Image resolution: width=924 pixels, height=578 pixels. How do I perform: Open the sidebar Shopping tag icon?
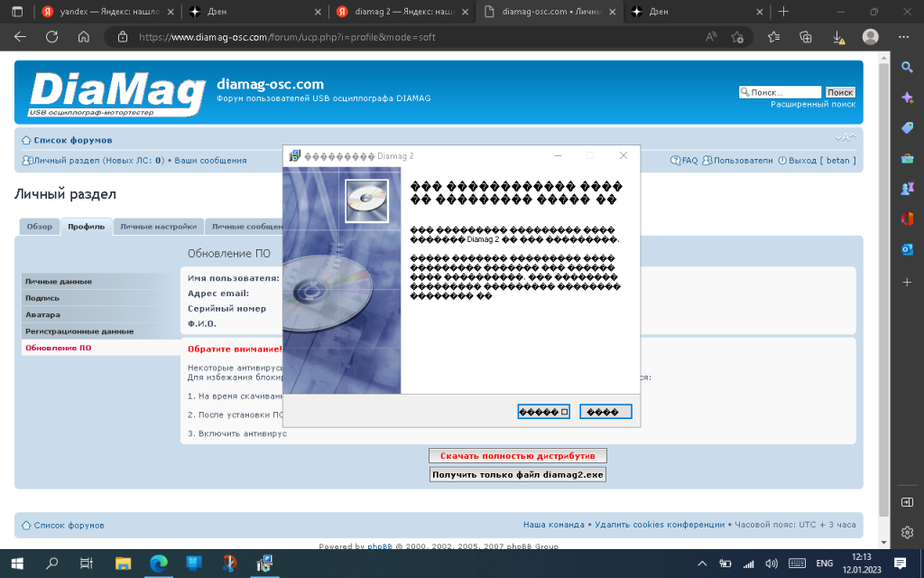[x=908, y=127]
